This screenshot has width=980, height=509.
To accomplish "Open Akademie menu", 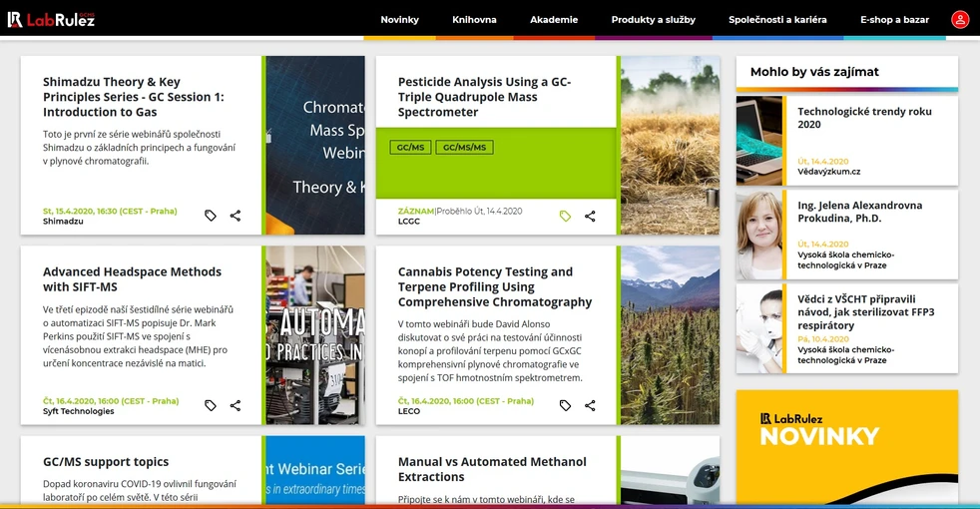I will click(x=554, y=19).
